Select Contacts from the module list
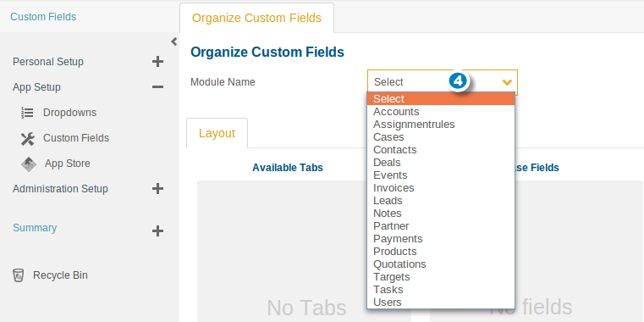Image resolution: width=644 pixels, height=322 pixels. (441, 150)
